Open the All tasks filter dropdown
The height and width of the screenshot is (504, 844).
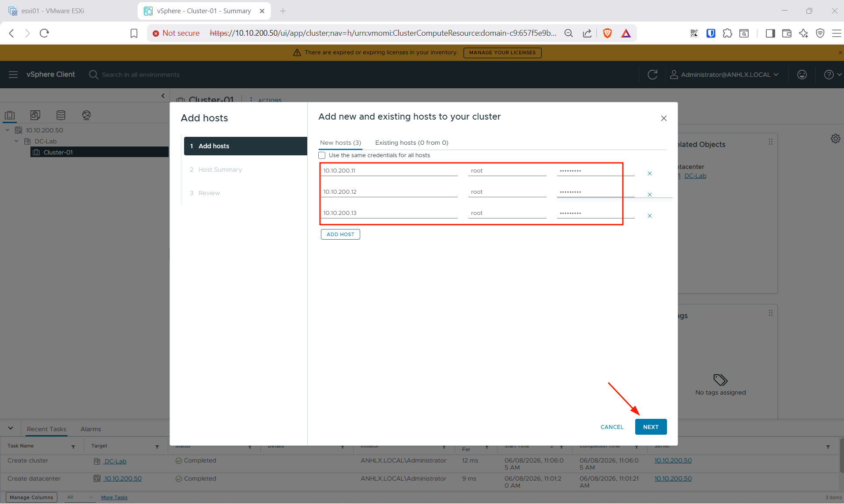(x=80, y=497)
